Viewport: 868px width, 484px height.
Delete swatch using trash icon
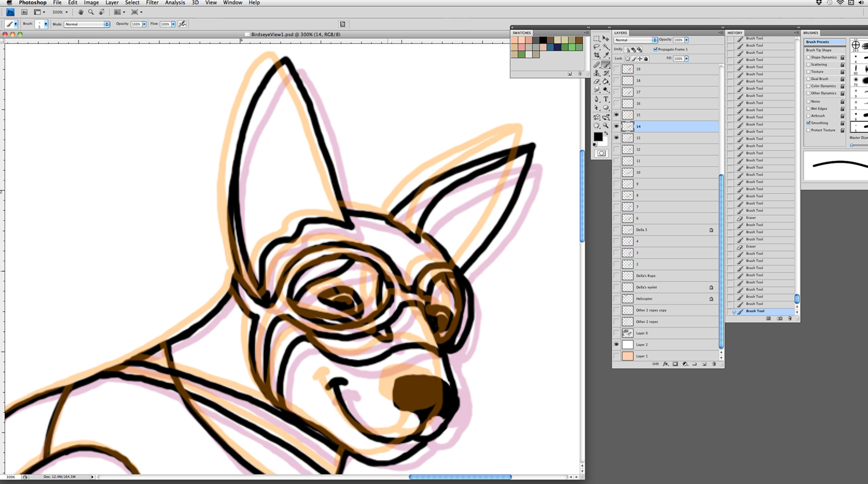coord(580,73)
